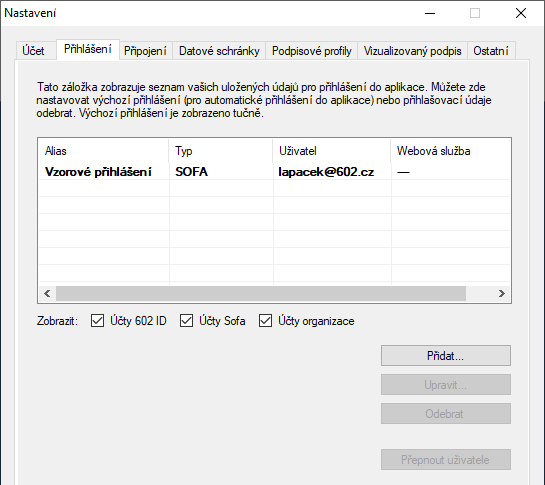Click the Přidat... button
Viewport: 545px width, 485px height.
446,356
